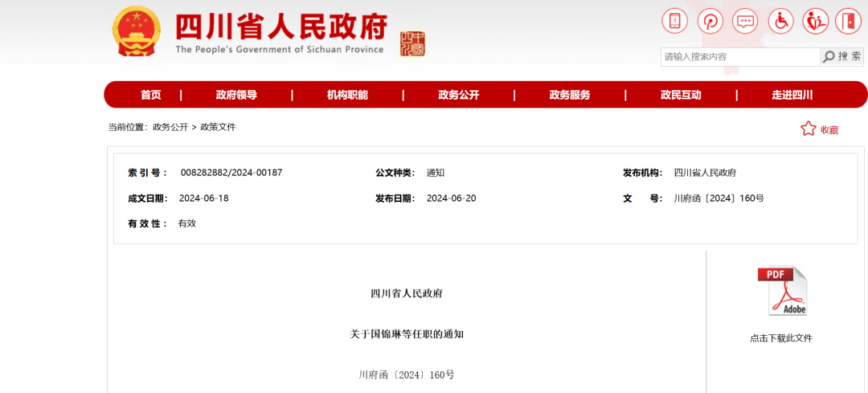Enable accessibility via the wheelchair icon
This screenshot has height=393, width=868.
tap(780, 21)
